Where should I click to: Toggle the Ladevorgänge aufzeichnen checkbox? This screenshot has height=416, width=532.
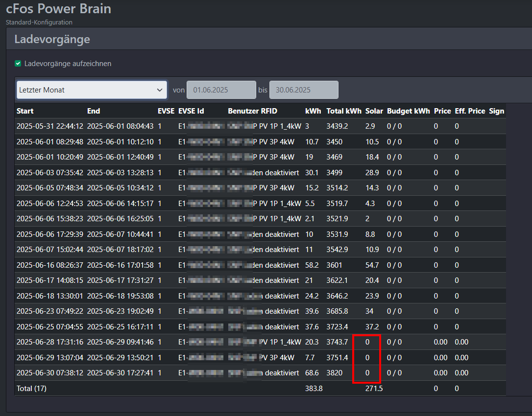tap(18, 64)
